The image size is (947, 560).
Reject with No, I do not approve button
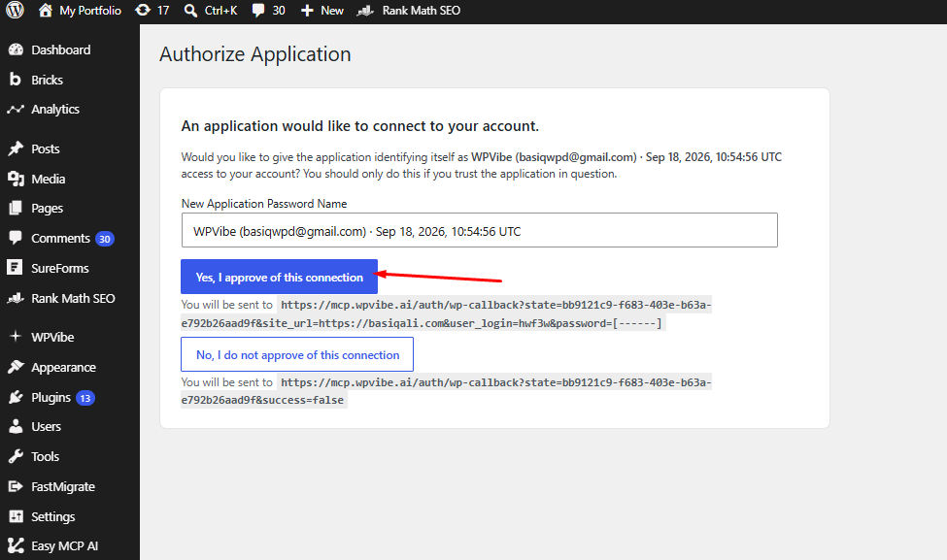[x=297, y=354]
